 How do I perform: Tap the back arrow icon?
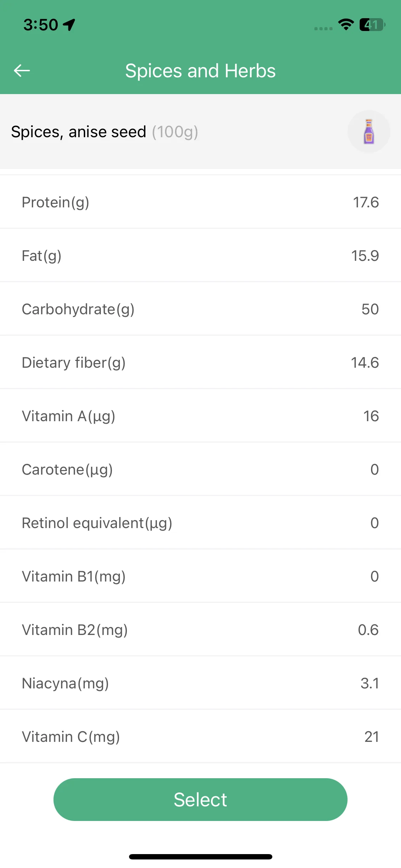tap(22, 71)
